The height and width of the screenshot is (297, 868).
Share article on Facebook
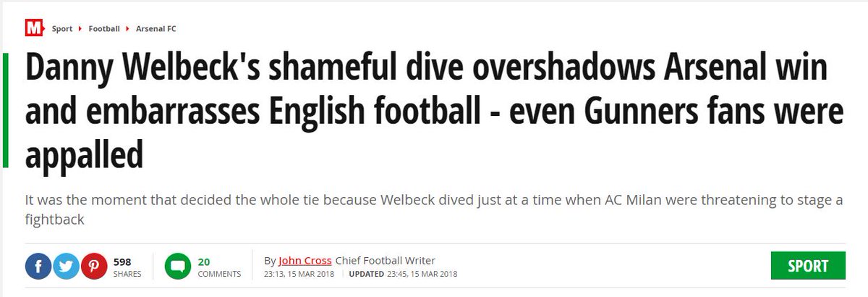click(x=38, y=267)
